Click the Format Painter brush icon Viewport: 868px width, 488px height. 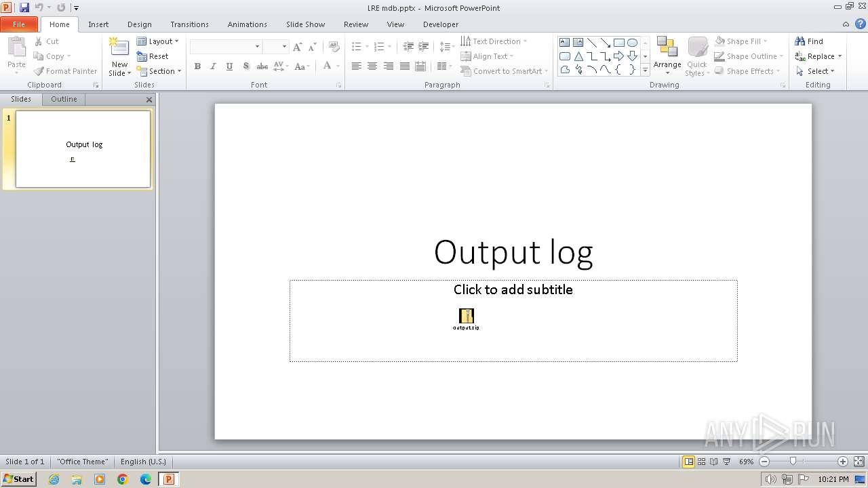pyautogui.click(x=39, y=71)
